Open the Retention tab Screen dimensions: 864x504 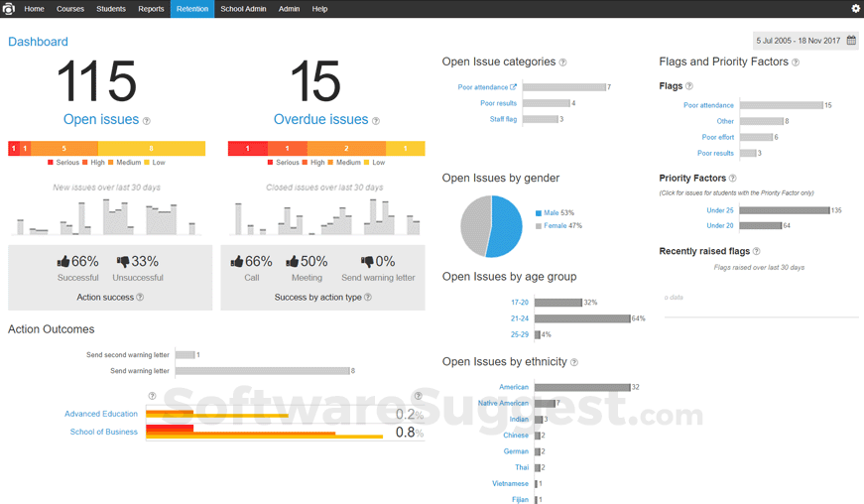[x=192, y=9]
